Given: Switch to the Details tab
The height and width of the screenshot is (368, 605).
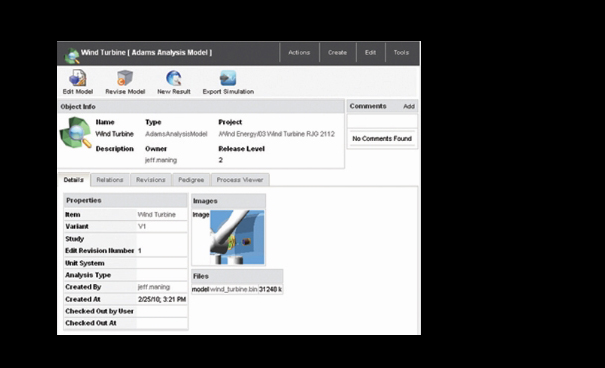Looking at the screenshot, I should pyautogui.click(x=74, y=180).
